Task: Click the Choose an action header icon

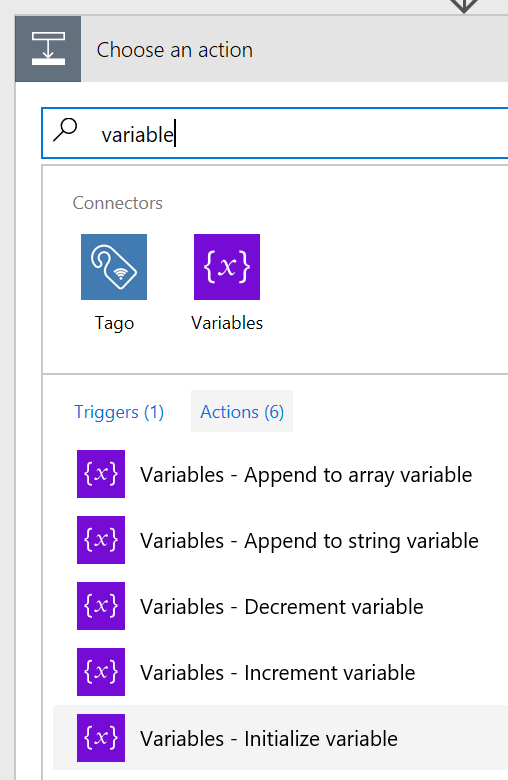Action: pos(48,49)
